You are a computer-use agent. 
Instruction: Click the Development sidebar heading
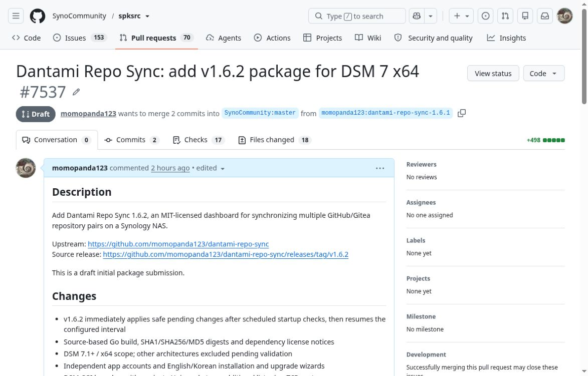point(426,354)
